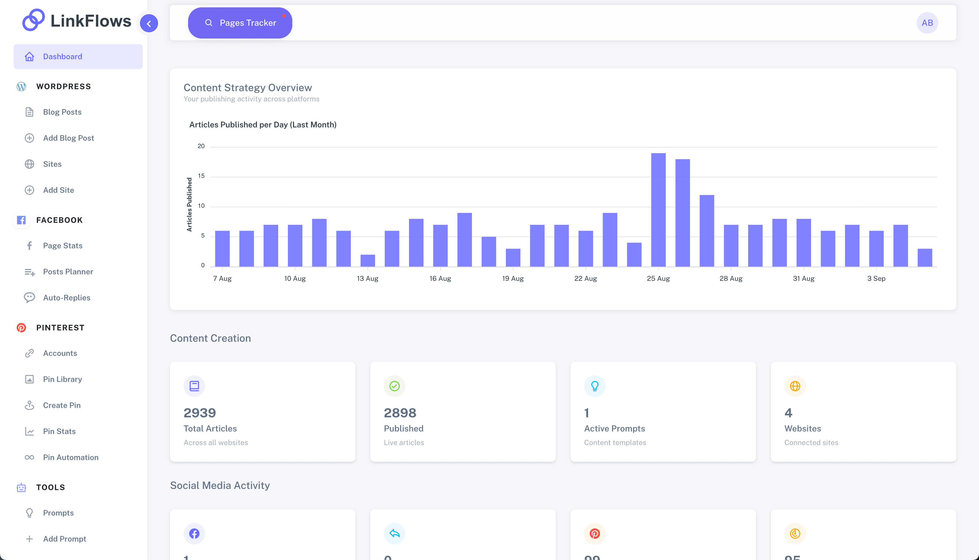This screenshot has height=560, width=979.
Task: Click the Pin Library image icon
Action: (30, 379)
